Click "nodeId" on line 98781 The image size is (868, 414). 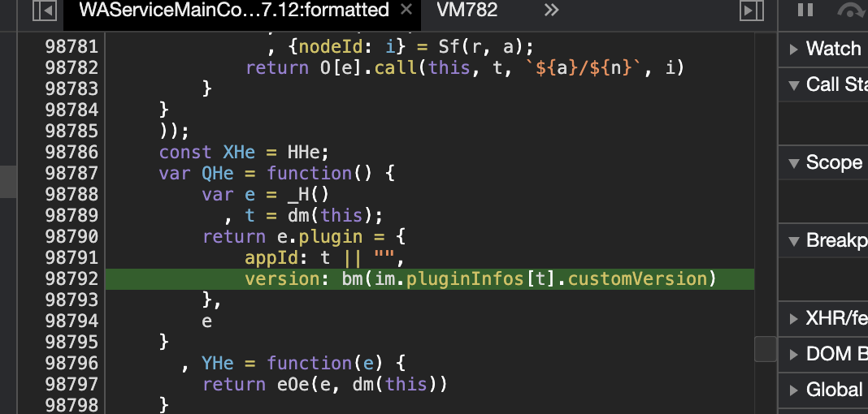(x=331, y=47)
